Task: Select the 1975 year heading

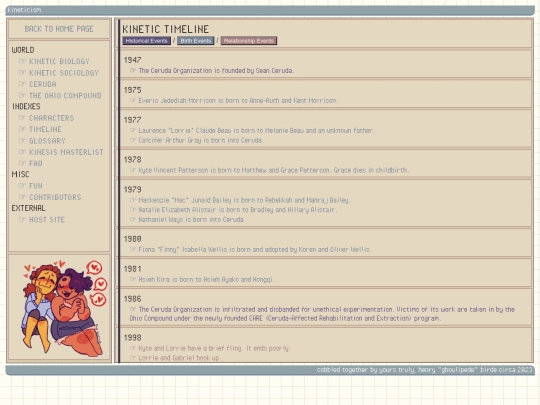Action: (x=133, y=90)
